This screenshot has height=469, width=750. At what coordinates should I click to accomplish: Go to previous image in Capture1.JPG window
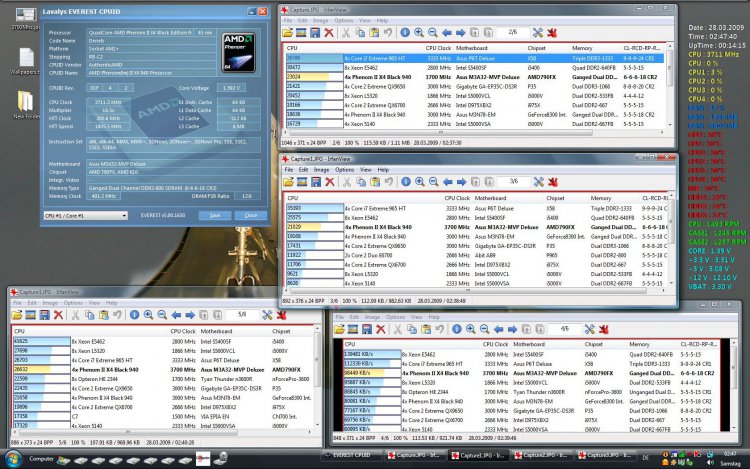coord(448,182)
